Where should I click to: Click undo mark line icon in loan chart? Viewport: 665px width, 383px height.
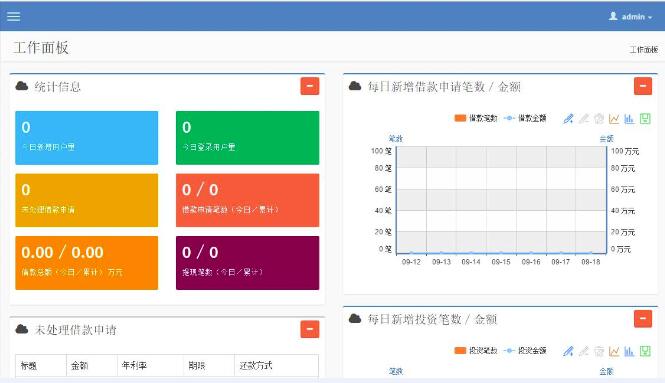[584, 119]
